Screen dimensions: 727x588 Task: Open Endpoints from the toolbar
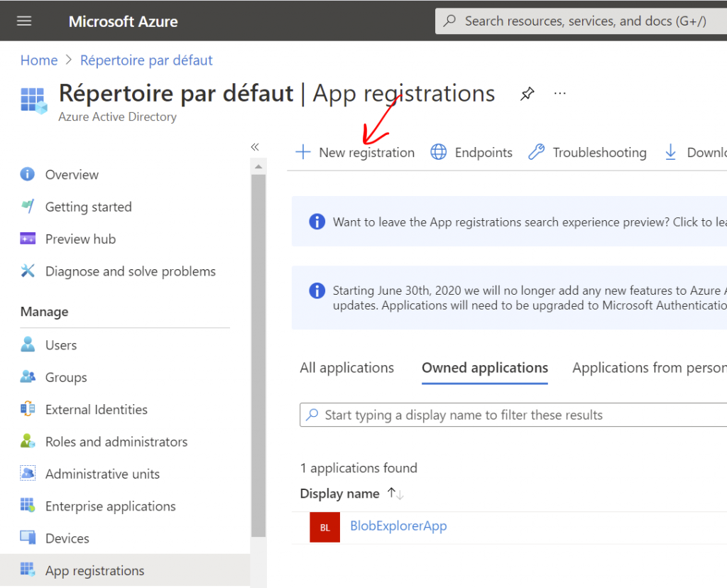471,152
